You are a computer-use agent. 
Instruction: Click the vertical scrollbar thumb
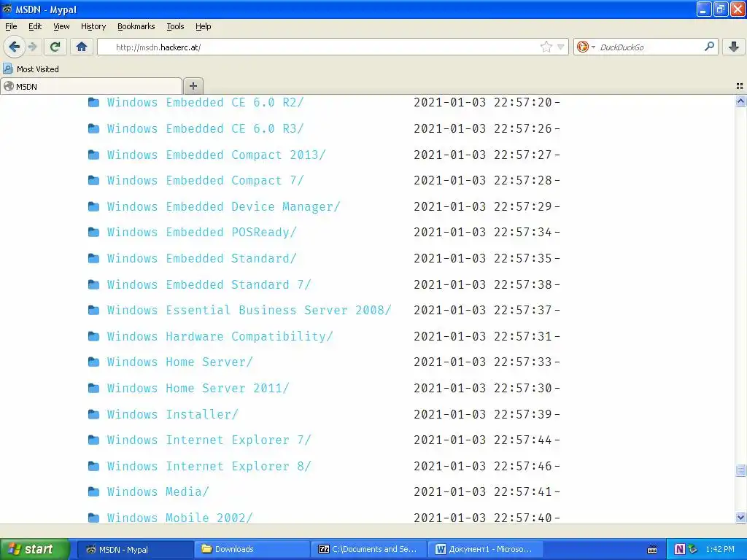pyautogui.click(x=740, y=470)
